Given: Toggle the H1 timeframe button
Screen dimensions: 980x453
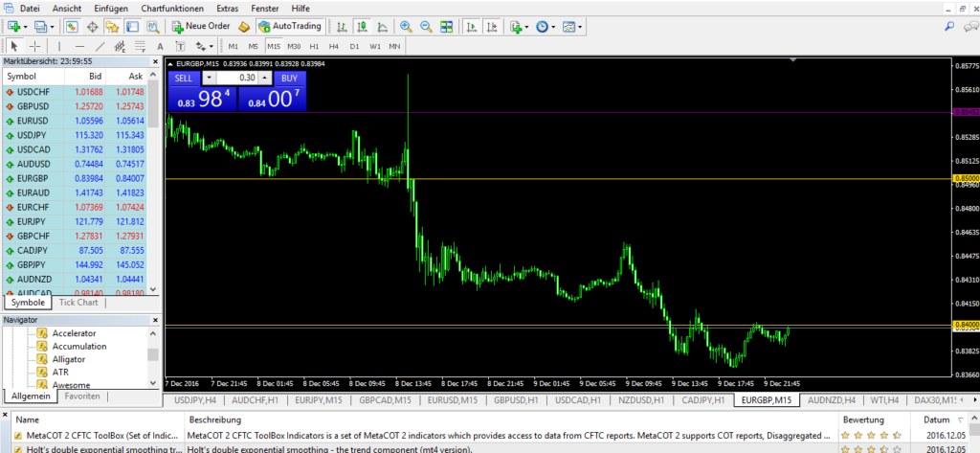Looking at the screenshot, I should coord(314,46).
